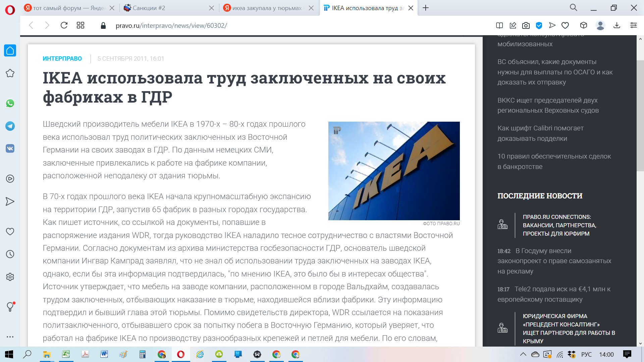644x362 pixels.
Task: Open the lightbulb tips icon in sidebar
Action: point(10,307)
